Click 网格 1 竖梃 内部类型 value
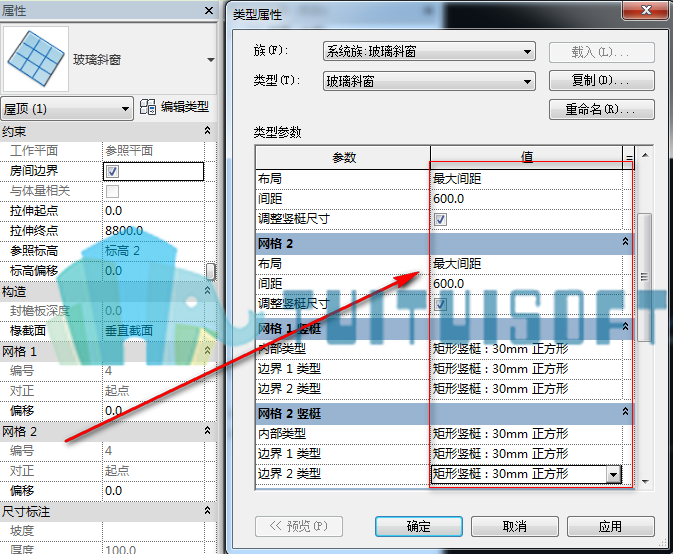 click(527, 349)
